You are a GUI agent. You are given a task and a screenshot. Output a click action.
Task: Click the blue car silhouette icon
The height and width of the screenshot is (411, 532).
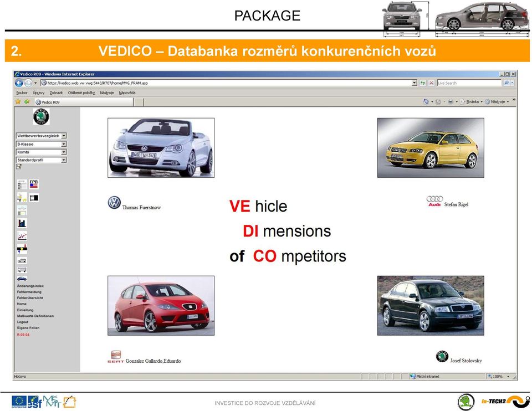22,279
